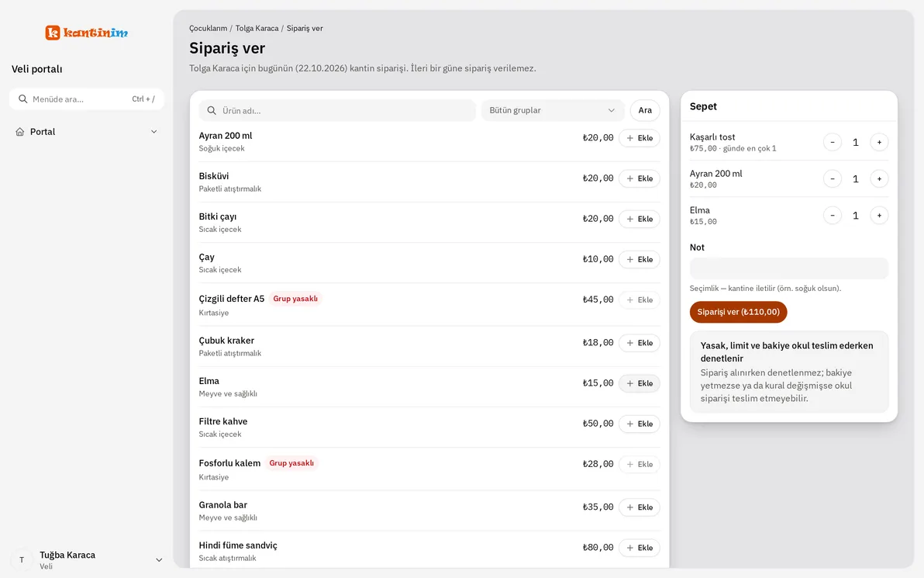The width and height of the screenshot is (924, 578).
Task: Open the Tolga Karaca breadcrumb link
Action: point(257,28)
